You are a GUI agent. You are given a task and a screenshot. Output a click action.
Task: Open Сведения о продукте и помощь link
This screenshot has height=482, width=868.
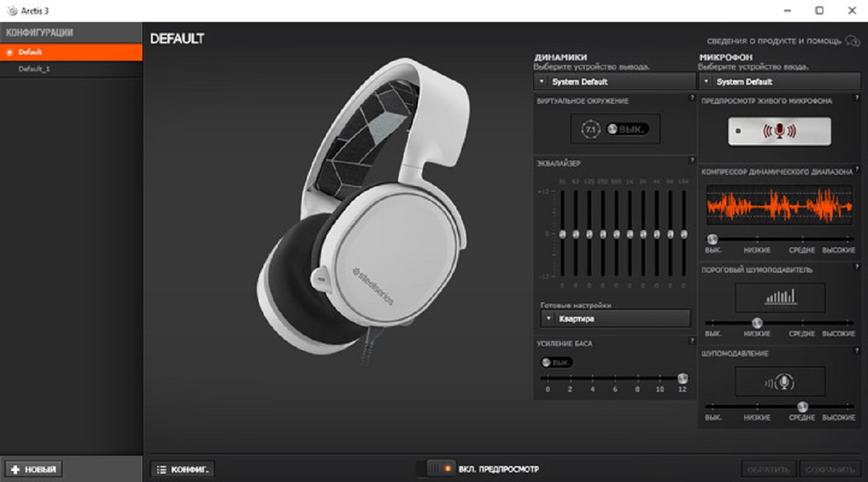(x=774, y=41)
